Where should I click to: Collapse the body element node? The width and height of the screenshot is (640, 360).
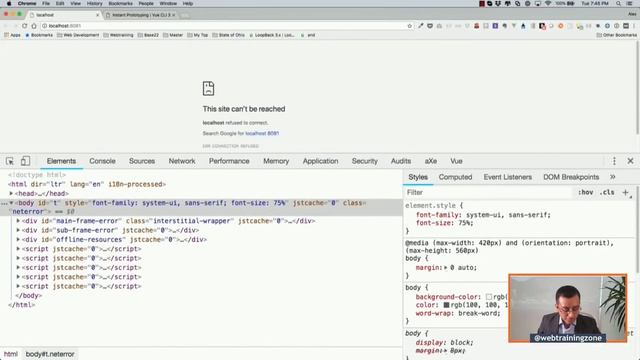click(x=11, y=203)
